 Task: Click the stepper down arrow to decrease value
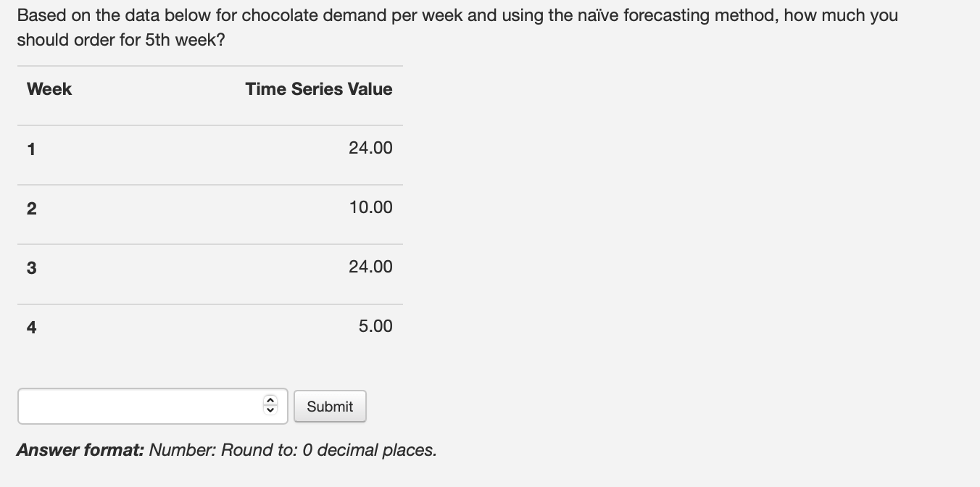pyautogui.click(x=270, y=410)
